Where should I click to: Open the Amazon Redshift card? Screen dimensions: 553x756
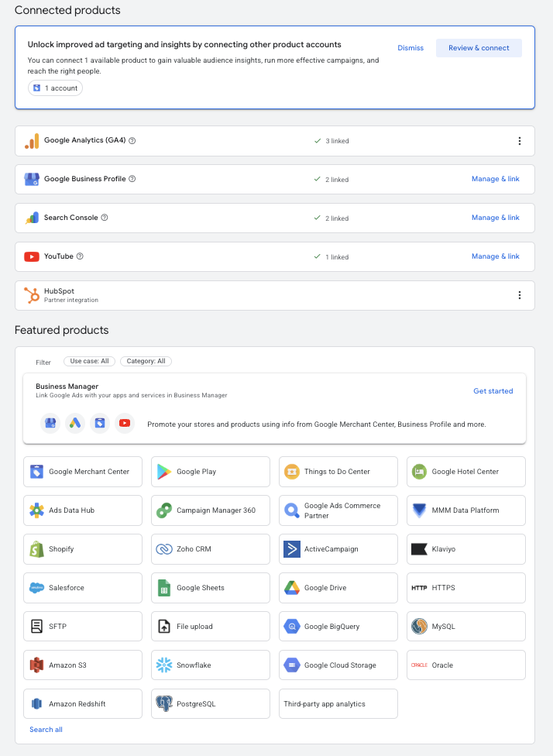[x=83, y=704]
